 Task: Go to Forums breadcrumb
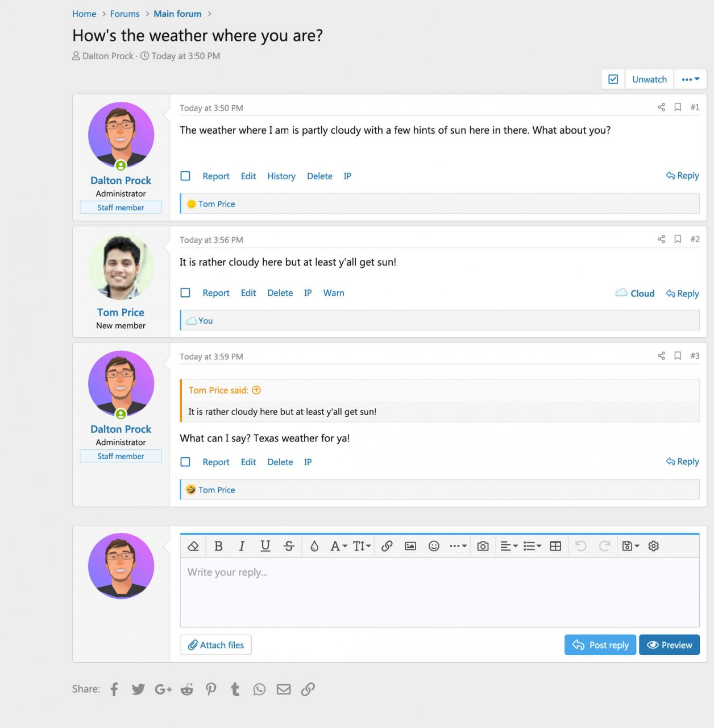(x=124, y=14)
